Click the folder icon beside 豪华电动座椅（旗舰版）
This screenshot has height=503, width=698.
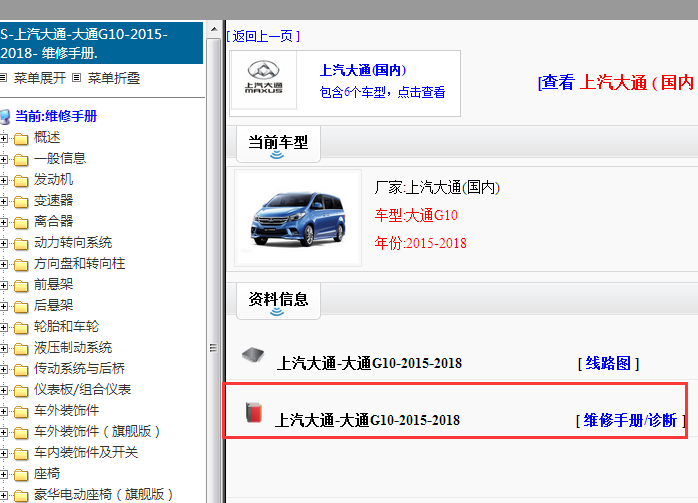pos(20,495)
